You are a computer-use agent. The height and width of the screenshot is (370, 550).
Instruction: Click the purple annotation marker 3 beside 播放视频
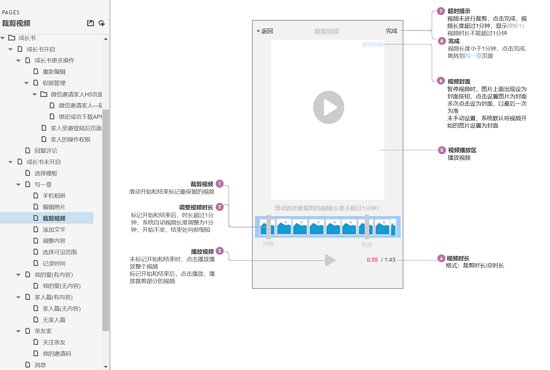click(220, 251)
